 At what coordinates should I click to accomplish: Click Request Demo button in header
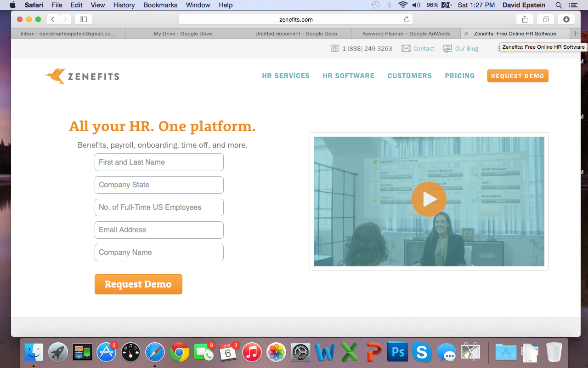pyautogui.click(x=518, y=76)
